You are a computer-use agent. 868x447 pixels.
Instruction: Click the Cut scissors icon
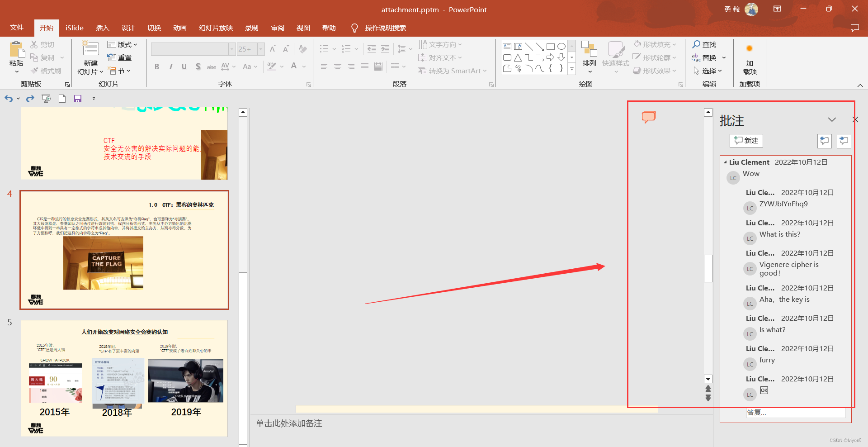[34, 44]
